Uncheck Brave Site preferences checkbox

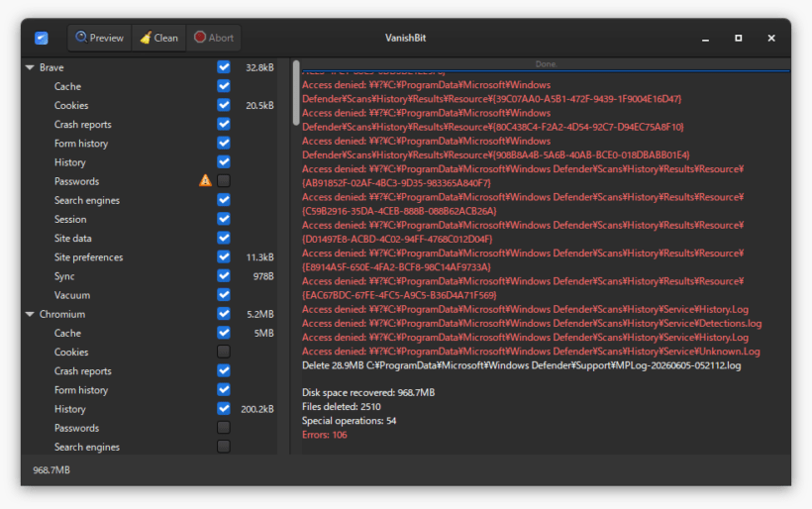(224, 256)
